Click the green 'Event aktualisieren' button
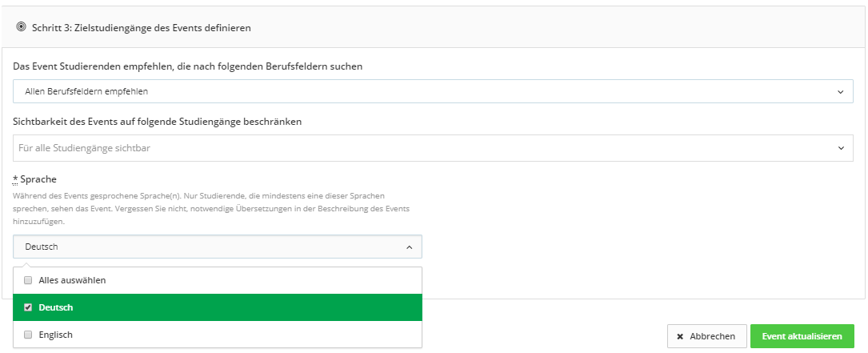The width and height of the screenshot is (868, 353). (x=802, y=337)
